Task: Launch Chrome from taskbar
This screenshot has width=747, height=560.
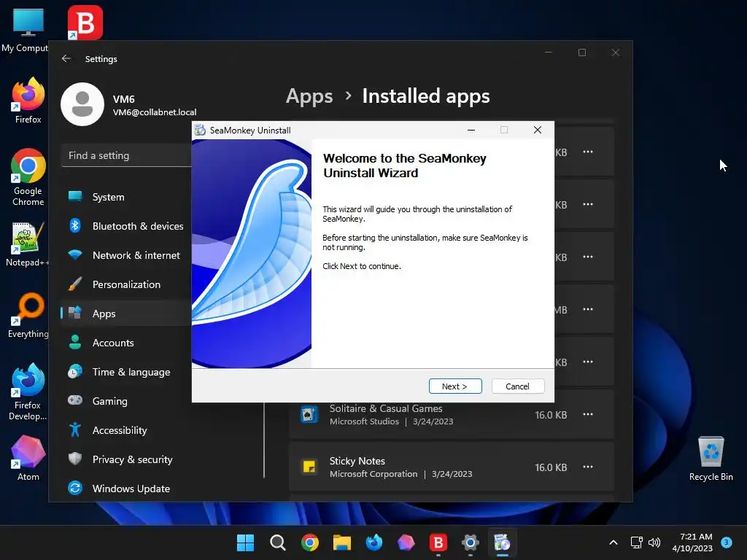Action: pyautogui.click(x=309, y=542)
